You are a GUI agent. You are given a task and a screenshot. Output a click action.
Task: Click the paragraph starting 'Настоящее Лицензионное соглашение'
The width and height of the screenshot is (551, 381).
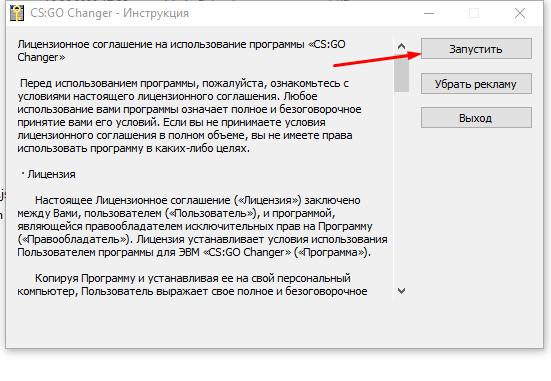coord(202,226)
